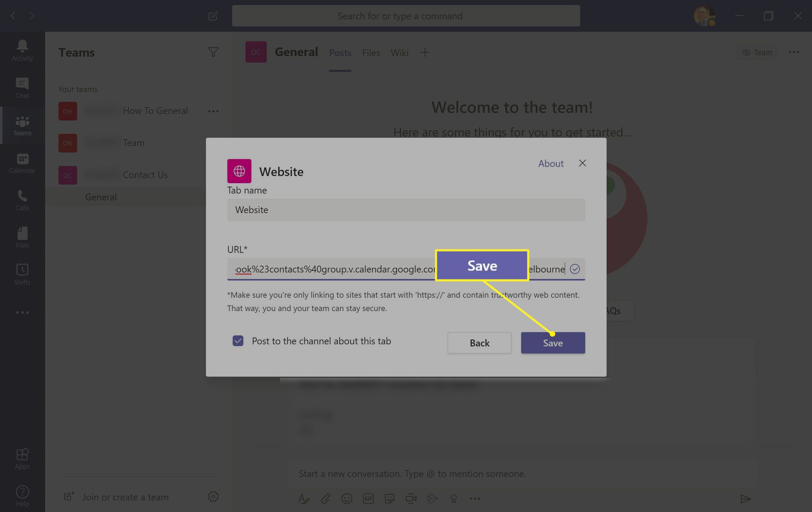Switch to the Wiki tab
This screenshot has height=512, width=812.
click(x=400, y=52)
